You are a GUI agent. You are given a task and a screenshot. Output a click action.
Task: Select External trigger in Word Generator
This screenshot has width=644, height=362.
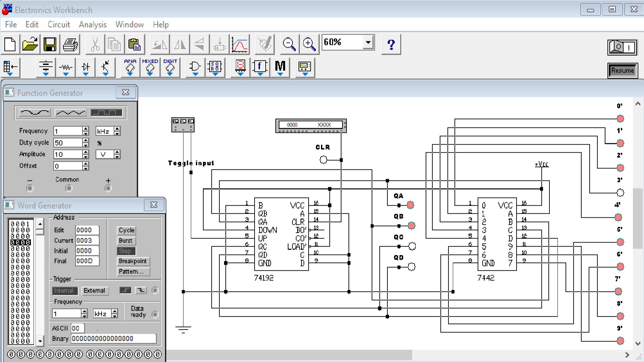94,291
